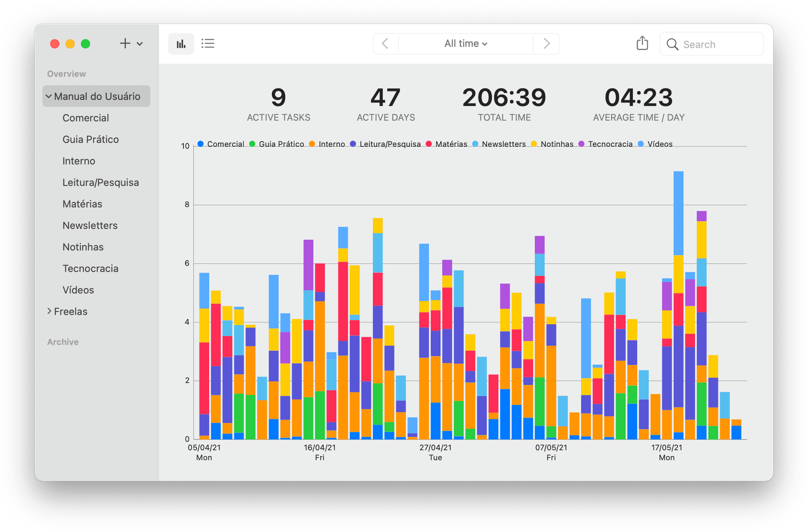Click the share export icon
The image size is (808, 532).
[x=642, y=43]
